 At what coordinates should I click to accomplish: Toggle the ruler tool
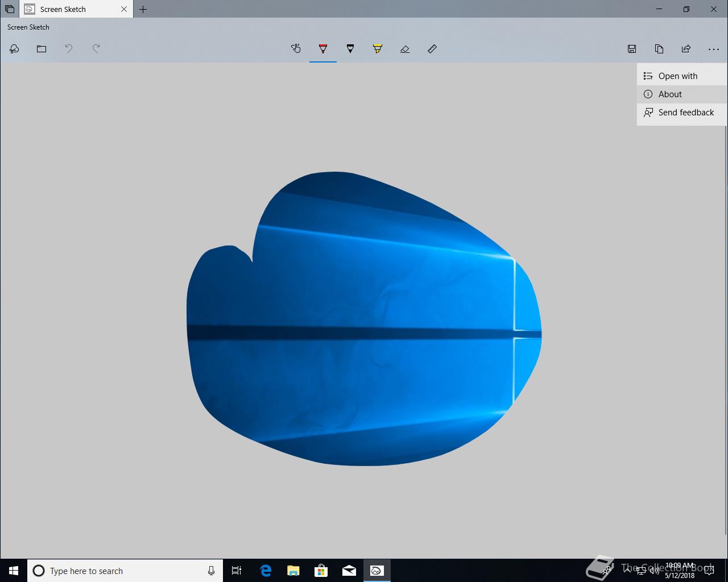432,49
